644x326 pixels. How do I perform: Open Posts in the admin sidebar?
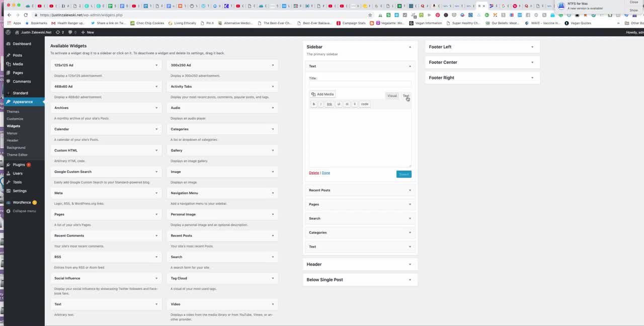[x=17, y=55]
